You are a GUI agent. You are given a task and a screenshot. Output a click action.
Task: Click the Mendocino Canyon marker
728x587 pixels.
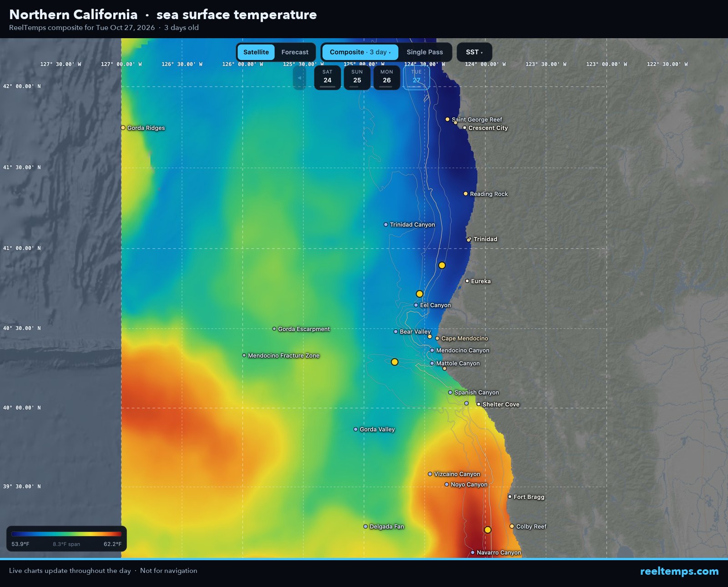(432, 350)
